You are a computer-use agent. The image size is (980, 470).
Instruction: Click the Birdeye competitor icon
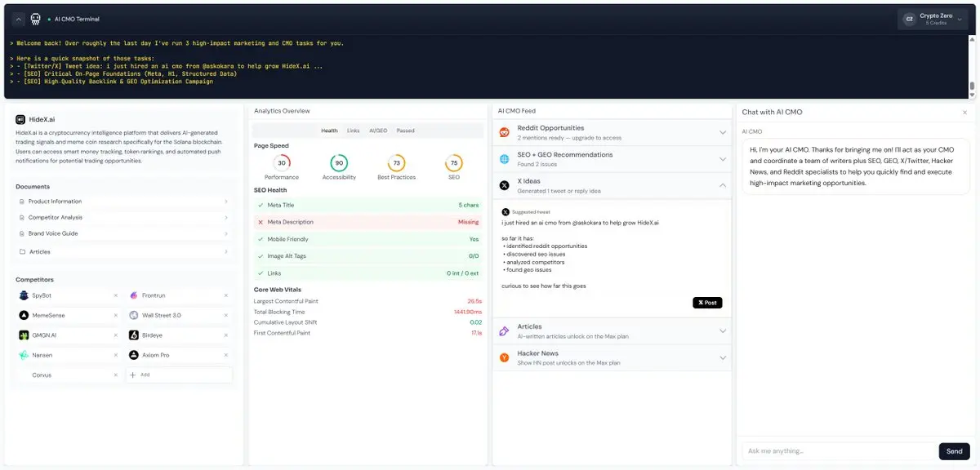click(x=134, y=335)
